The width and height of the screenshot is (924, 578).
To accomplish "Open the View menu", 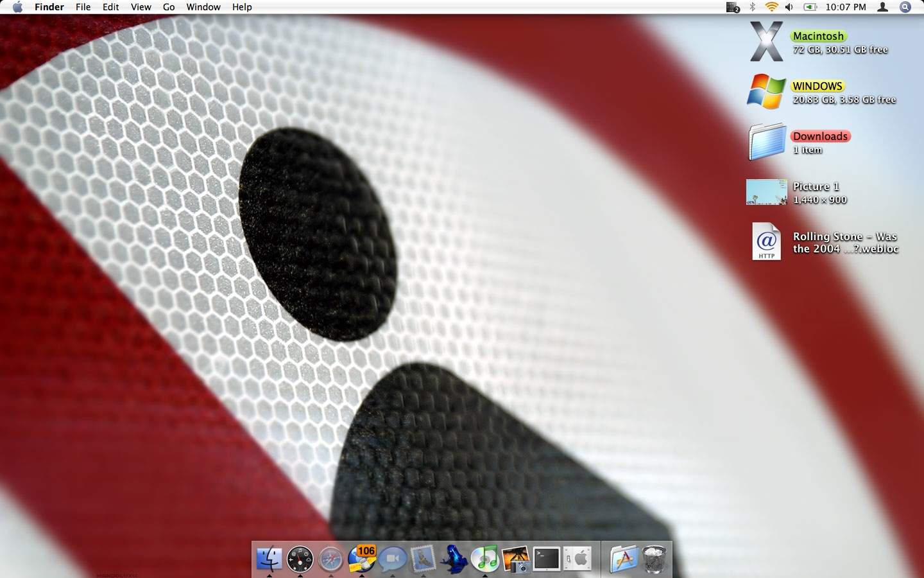I will 141,7.
